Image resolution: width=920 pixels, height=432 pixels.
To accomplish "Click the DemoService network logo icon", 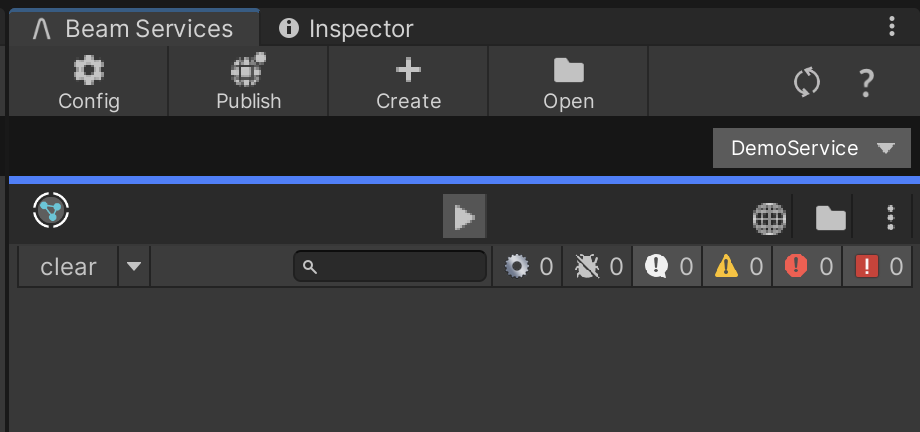I will coord(51,210).
